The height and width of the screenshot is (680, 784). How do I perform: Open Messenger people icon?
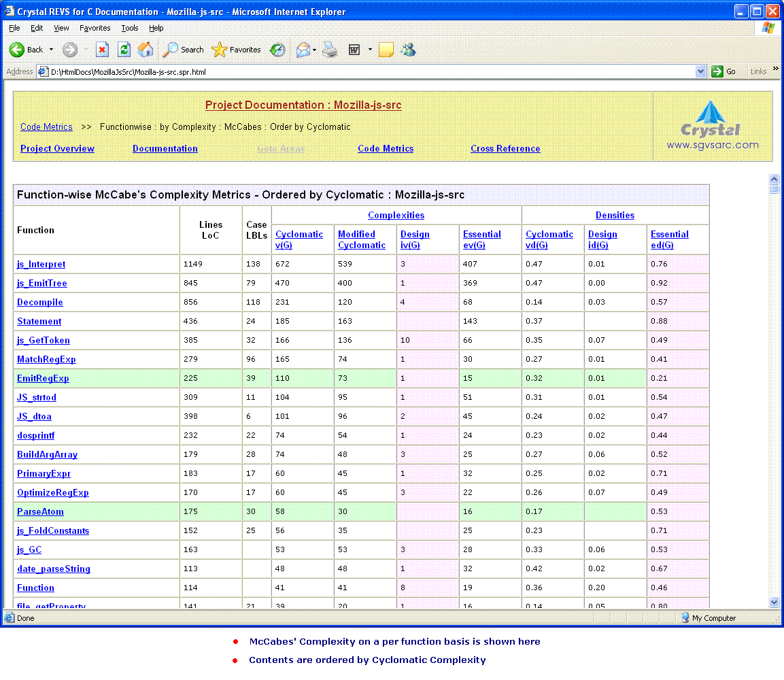tap(409, 50)
